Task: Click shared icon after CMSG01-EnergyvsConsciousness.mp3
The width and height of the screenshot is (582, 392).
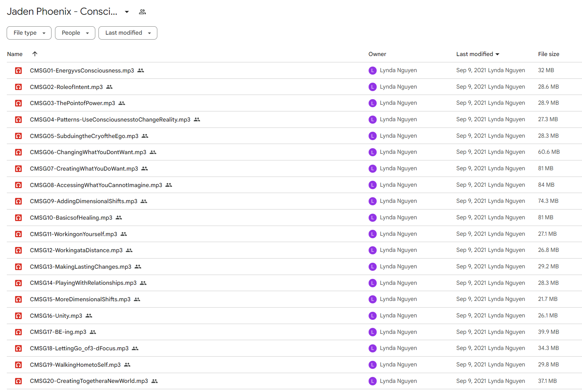Action: [141, 70]
